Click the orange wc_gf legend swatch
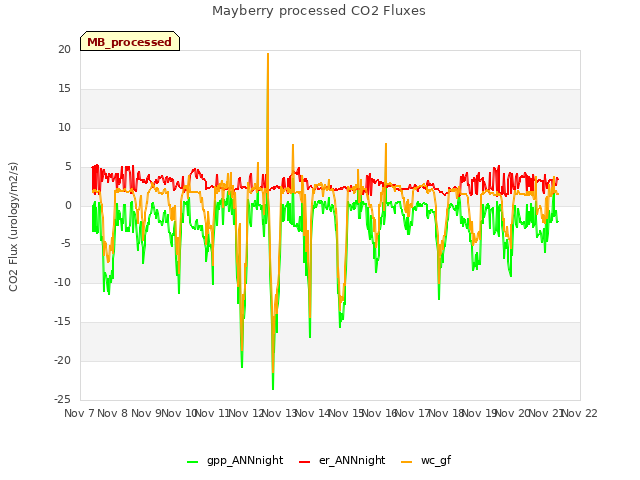The image size is (640, 480). point(407,462)
